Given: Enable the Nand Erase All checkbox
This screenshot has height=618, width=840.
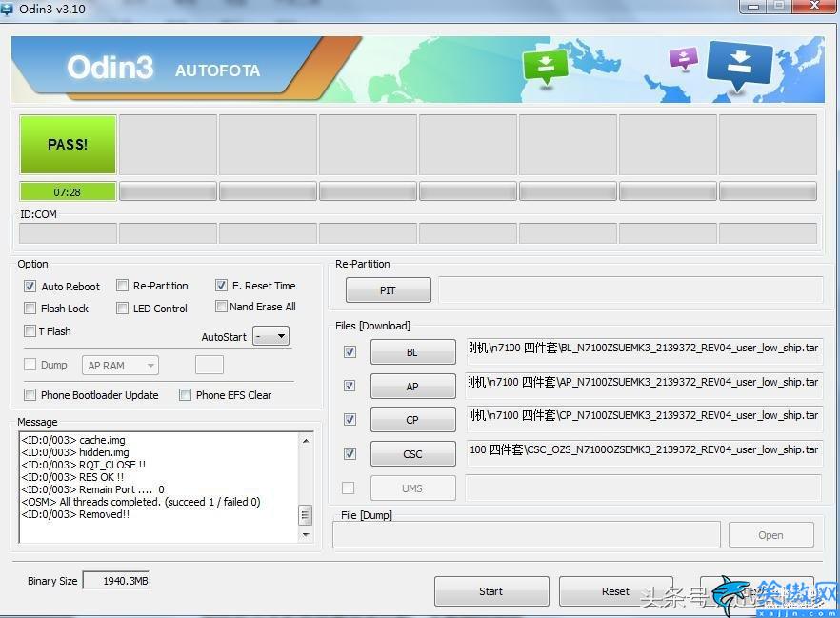Looking at the screenshot, I should (221, 307).
